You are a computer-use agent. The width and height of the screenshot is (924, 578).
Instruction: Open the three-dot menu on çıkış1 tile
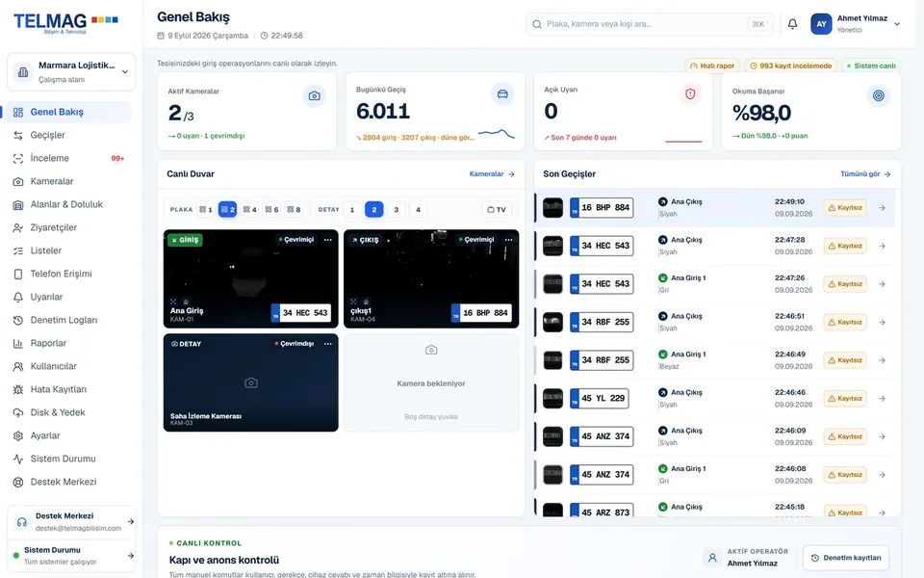[508, 240]
